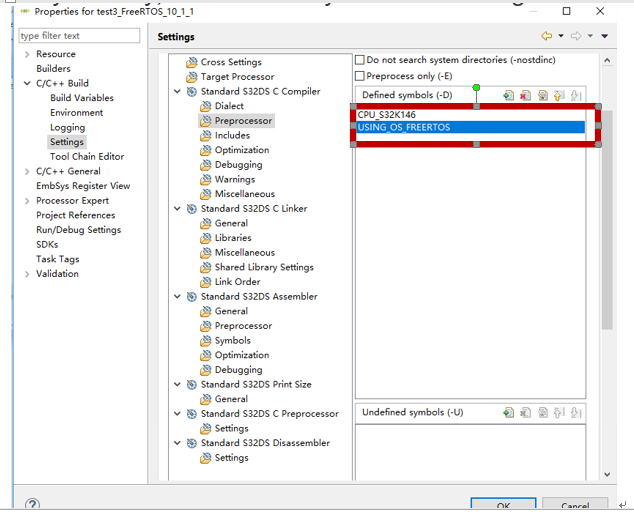Select Standard S32DS Assembler icon

coord(192,297)
